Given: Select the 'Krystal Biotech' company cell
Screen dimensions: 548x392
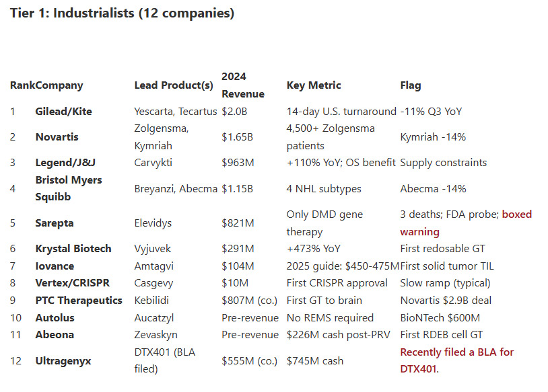Looking at the screenshot, I should (x=73, y=249).
